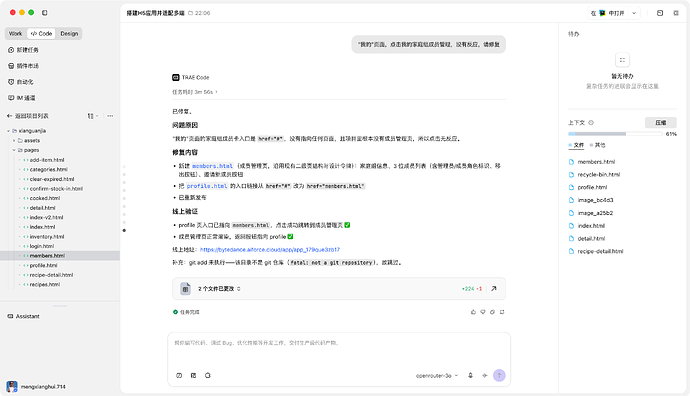Open the 自动化 automation section
This screenshot has width=690, height=396.
[x=21, y=82]
